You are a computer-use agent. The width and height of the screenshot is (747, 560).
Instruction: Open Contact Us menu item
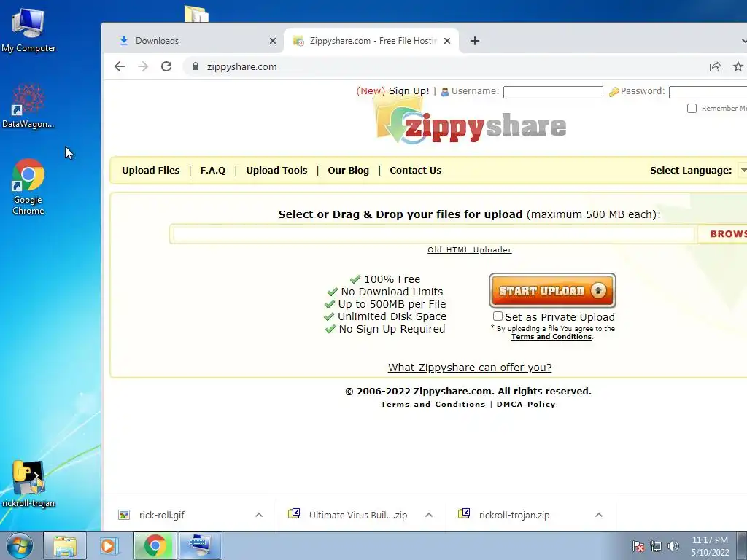415,170
